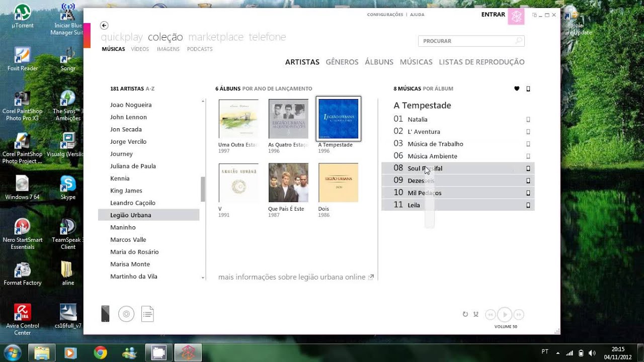Click the phone sync icon on the Natalia row
Viewport: 644px width, 362px height.
(x=528, y=119)
